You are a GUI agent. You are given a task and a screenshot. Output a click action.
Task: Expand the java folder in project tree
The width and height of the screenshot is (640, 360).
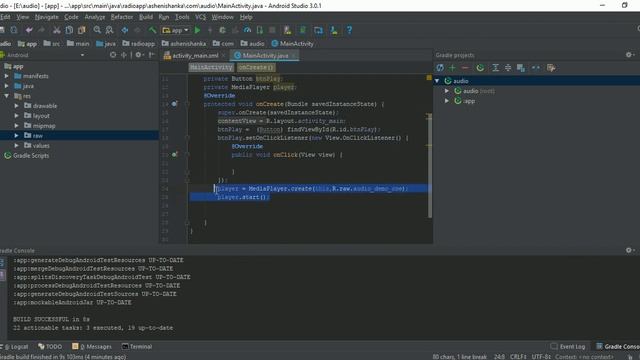click(7, 86)
